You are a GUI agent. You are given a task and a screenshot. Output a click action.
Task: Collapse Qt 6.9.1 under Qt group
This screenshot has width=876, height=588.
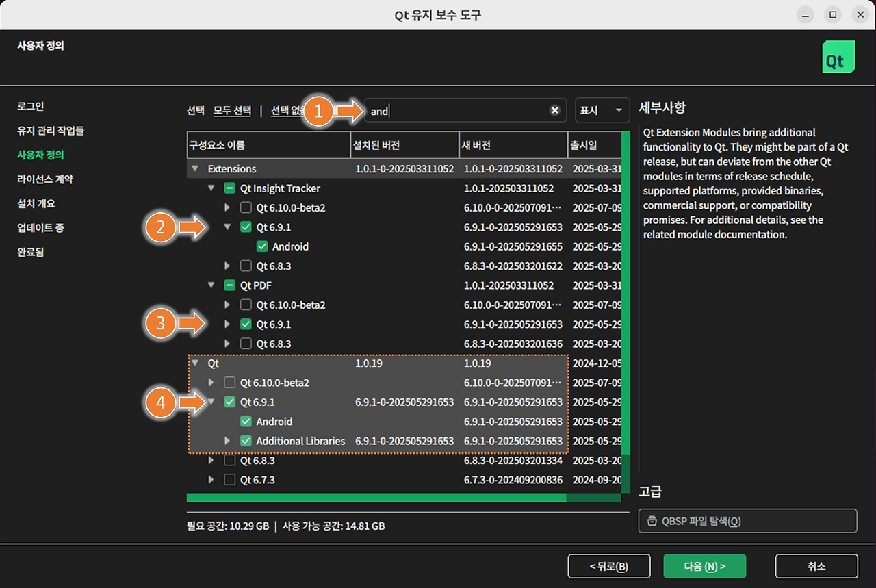pyautogui.click(x=211, y=402)
